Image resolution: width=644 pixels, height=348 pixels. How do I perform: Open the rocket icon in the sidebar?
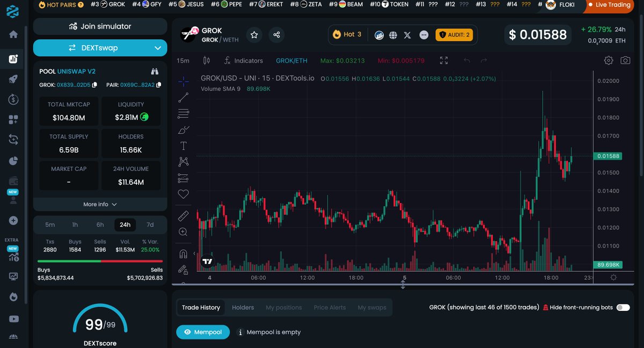(13, 79)
